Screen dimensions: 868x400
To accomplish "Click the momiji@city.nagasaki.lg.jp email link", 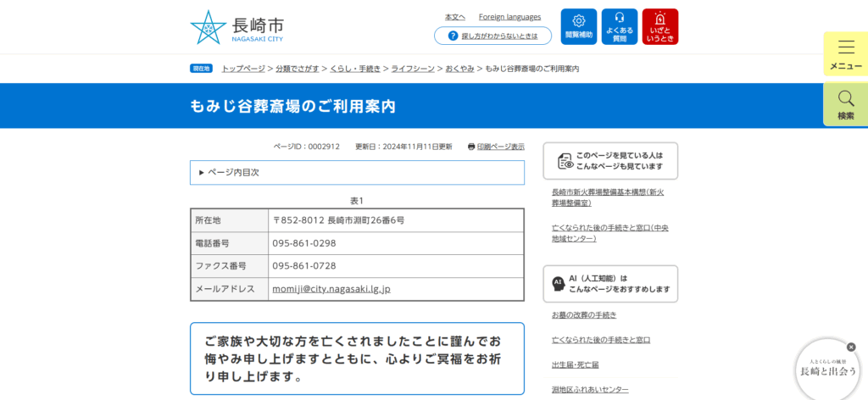I will [331, 289].
